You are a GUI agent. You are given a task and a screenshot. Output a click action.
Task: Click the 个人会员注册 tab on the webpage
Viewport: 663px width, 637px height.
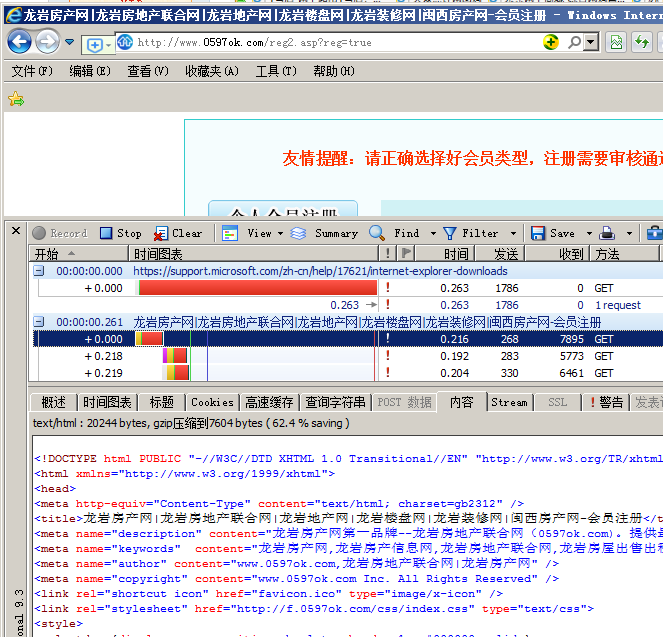pos(283,209)
